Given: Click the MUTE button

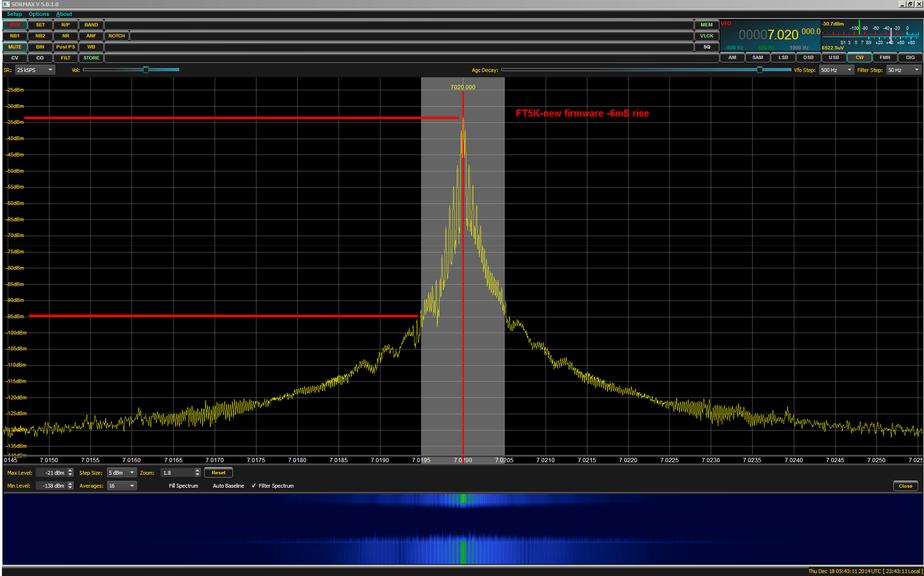Looking at the screenshot, I should point(15,47).
